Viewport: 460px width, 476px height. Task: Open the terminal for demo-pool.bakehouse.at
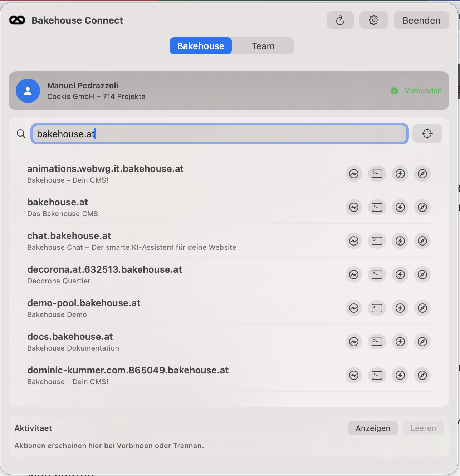pos(377,308)
